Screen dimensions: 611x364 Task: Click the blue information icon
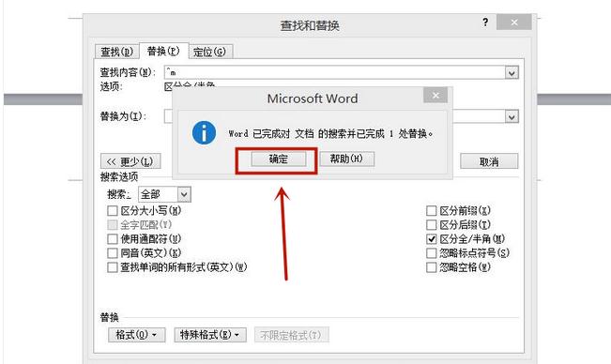(x=204, y=133)
